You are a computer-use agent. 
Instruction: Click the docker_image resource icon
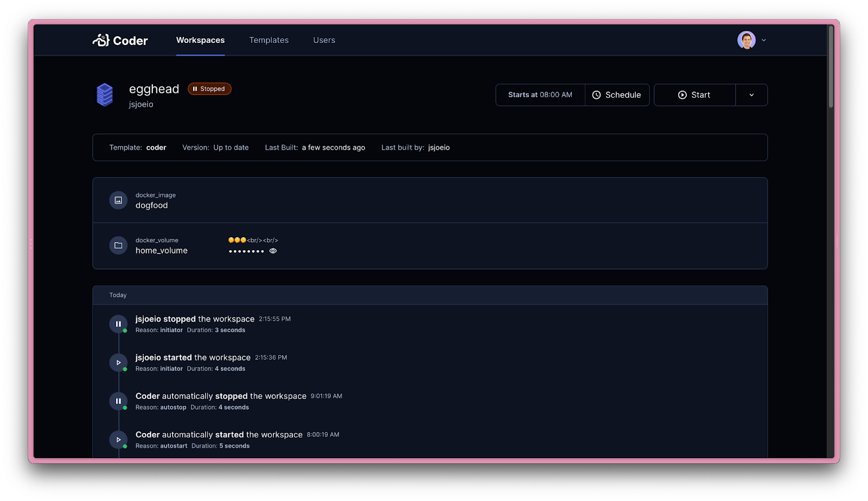[x=118, y=200]
